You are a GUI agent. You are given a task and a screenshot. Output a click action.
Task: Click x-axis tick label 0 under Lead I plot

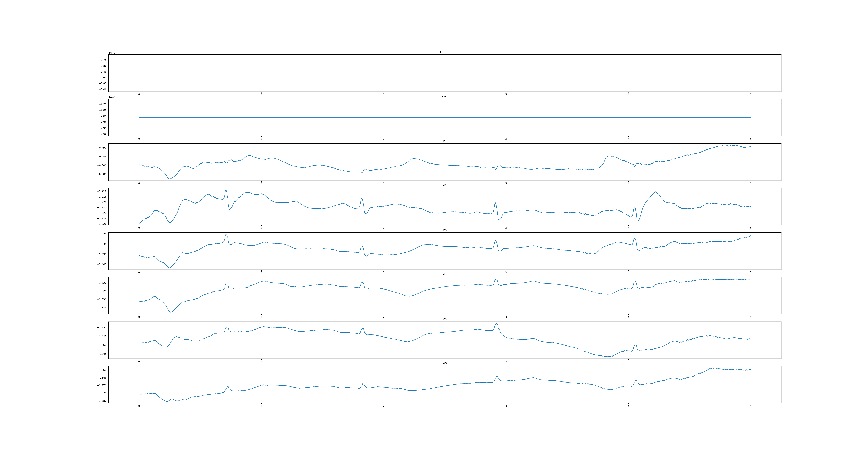(139, 94)
